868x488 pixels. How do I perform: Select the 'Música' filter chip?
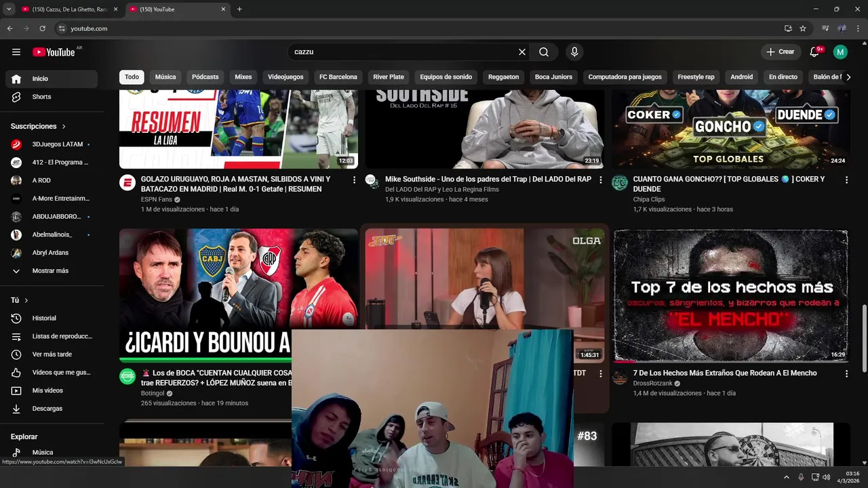coord(165,77)
